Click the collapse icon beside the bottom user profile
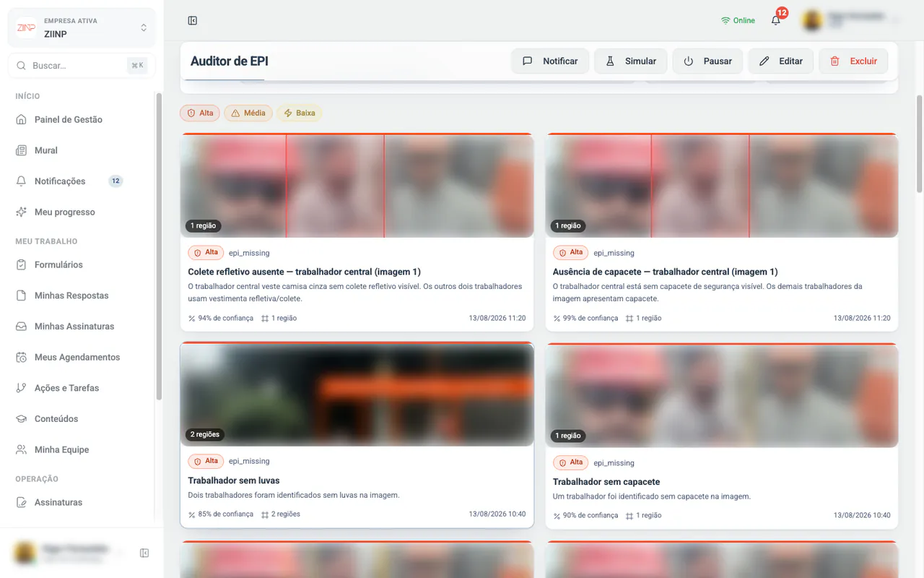 pyautogui.click(x=144, y=553)
